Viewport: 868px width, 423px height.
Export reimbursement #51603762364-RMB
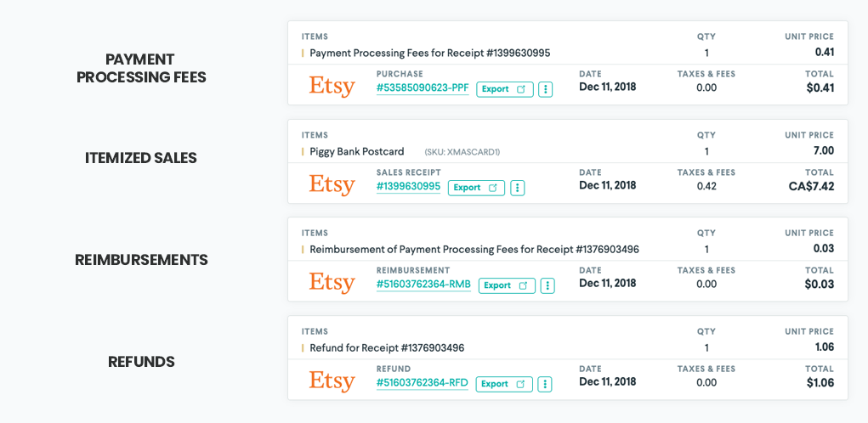507,285
